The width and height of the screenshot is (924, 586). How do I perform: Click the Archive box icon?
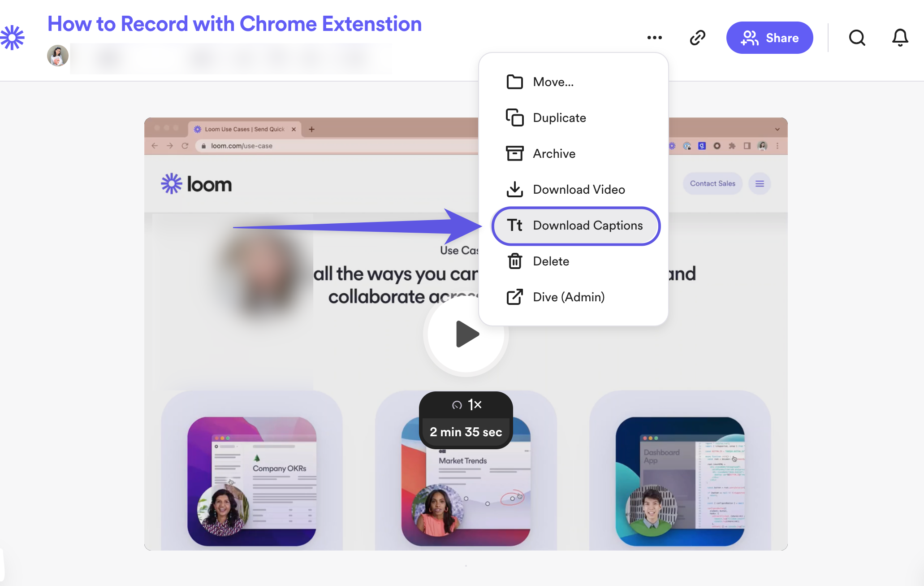coord(514,153)
